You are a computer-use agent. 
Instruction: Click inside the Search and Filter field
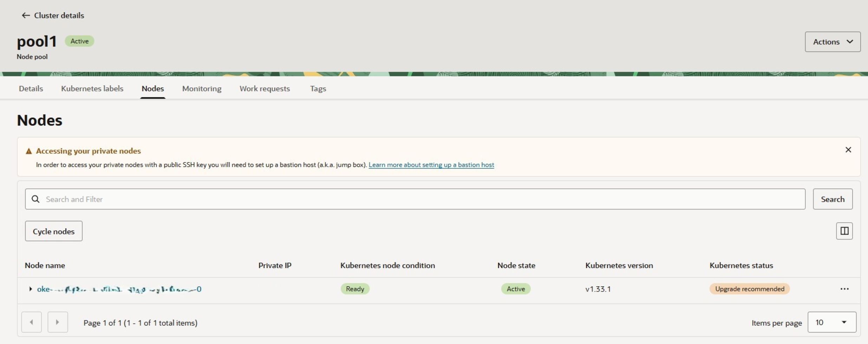tap(246, 199)
